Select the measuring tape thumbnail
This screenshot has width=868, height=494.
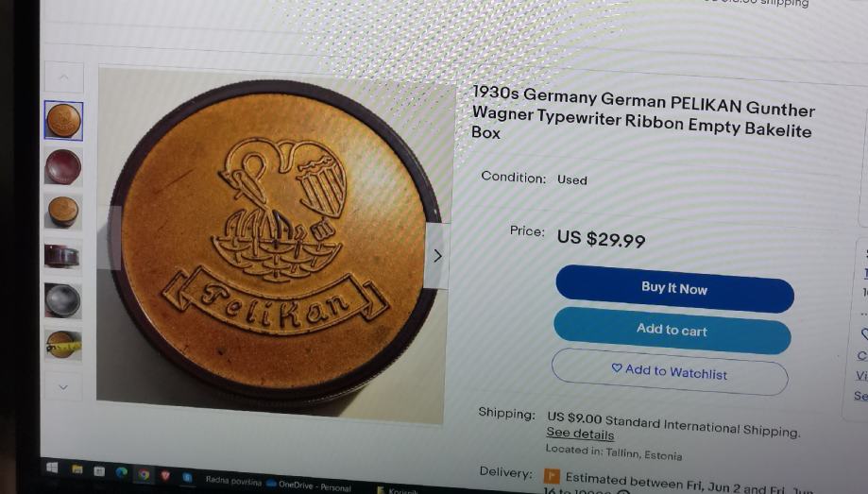click(x=63, y=345)
